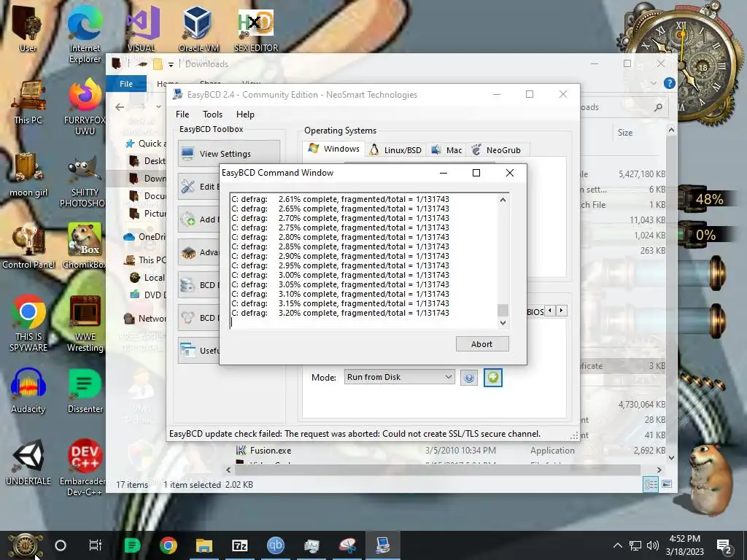Screen dimensions: 747x560
Task: Click the Explorer horizontal scrollbar
Action: pos(438,470)
